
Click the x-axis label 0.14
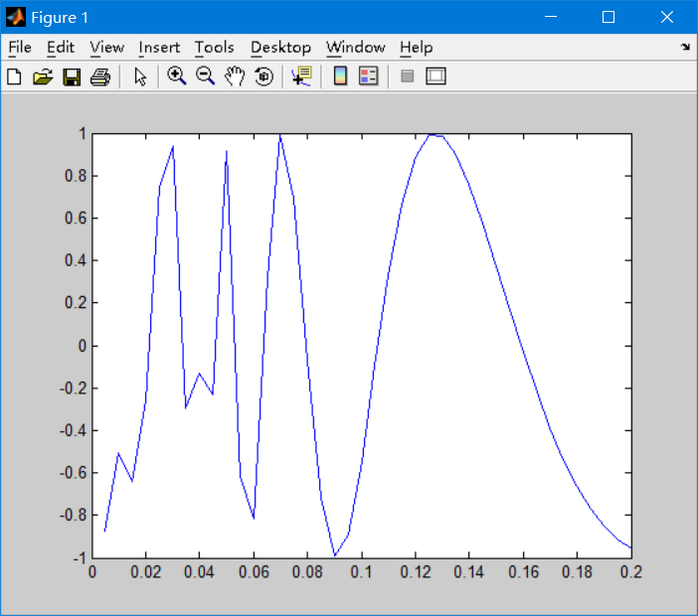click(x=468, y=572)
